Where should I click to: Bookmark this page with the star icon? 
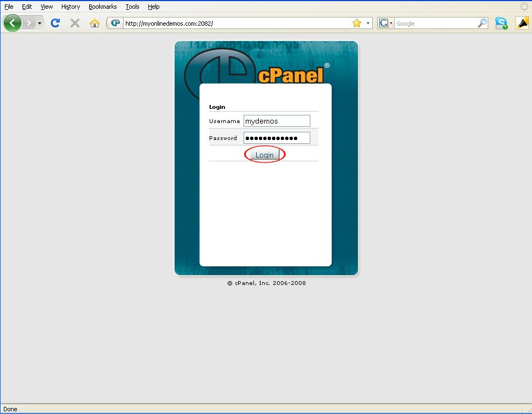(x=357, y=23)
